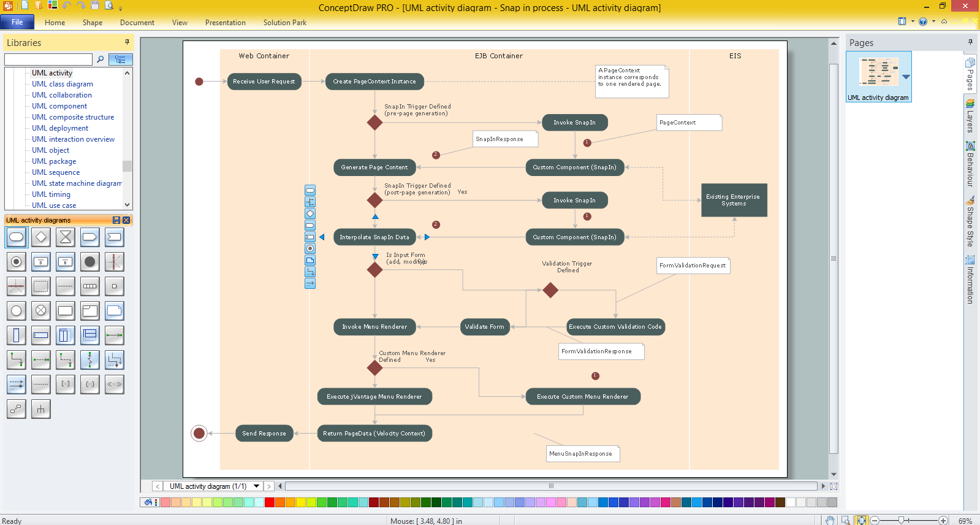Viewport: 980px width, 525px height.
Task: Click the library search input field
Action: pos(48,59)
